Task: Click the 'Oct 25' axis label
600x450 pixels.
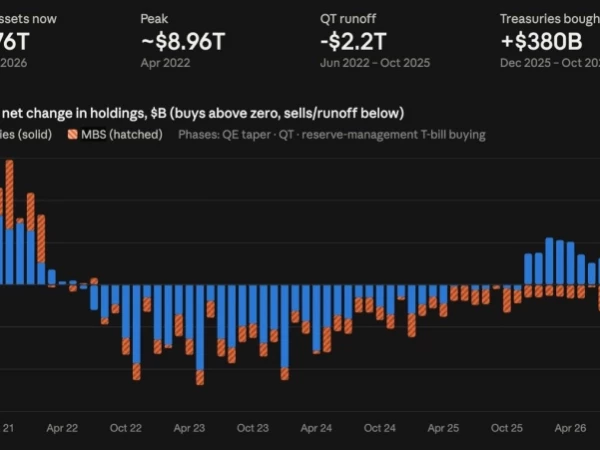Action: (507, 428)
